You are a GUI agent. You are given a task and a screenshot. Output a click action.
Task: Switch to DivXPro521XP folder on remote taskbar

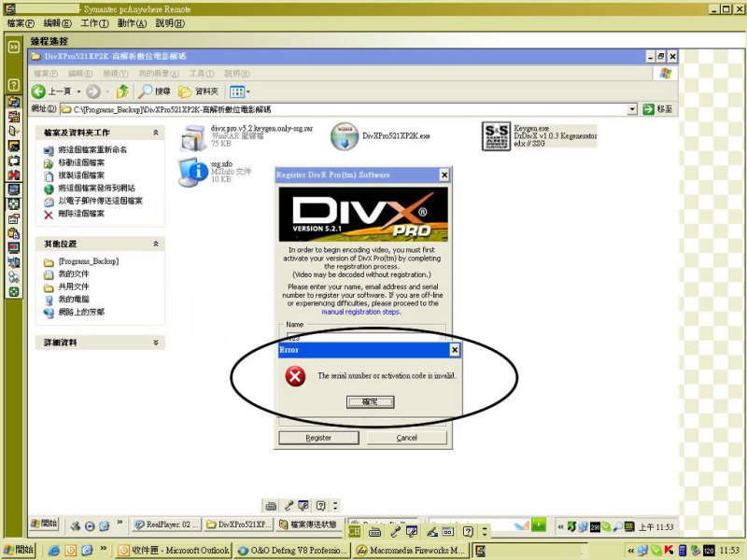[239, 525]
